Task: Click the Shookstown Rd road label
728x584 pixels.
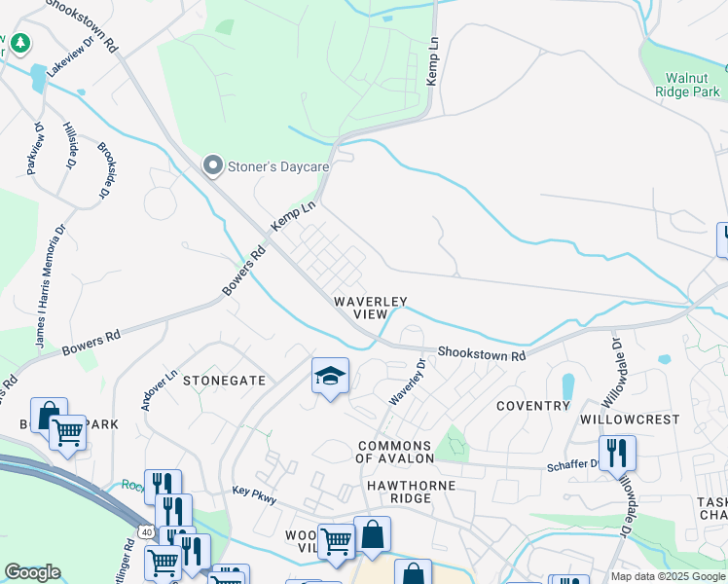Action: pos(482,353)
